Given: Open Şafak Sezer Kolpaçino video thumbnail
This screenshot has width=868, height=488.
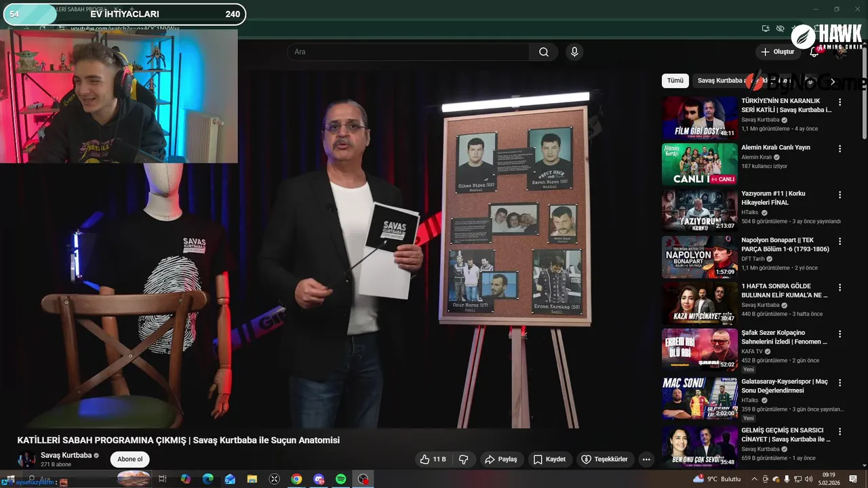Looking at the screenshot, I should coord(699,350).
